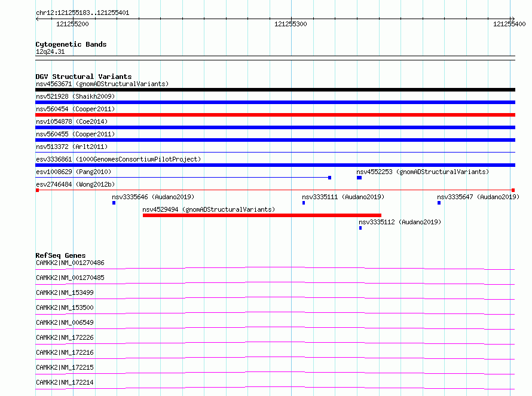Open transcript CAMKK2|NM_172214
Screen dimensions: 532x396
[x=65, y=382]
